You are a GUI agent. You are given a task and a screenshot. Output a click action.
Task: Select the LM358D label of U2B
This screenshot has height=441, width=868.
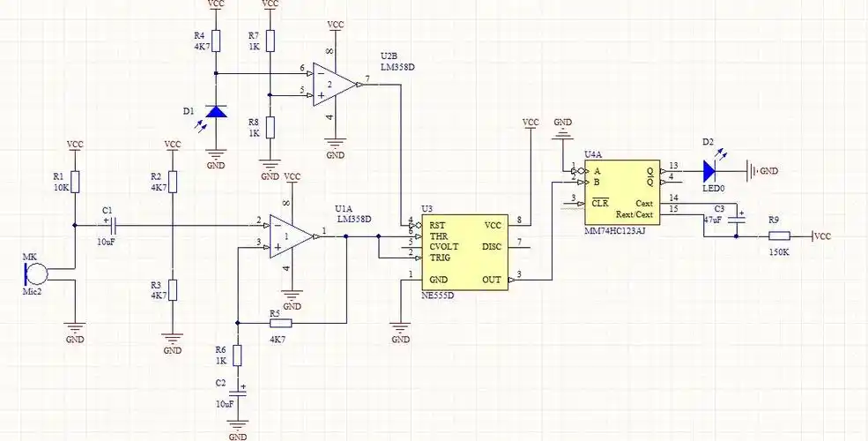click(398, 67)
